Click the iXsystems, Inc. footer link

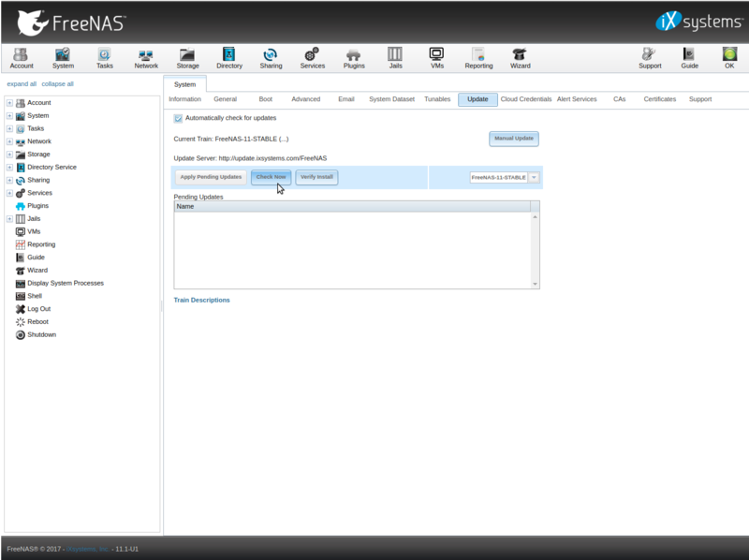coord(88,549)
